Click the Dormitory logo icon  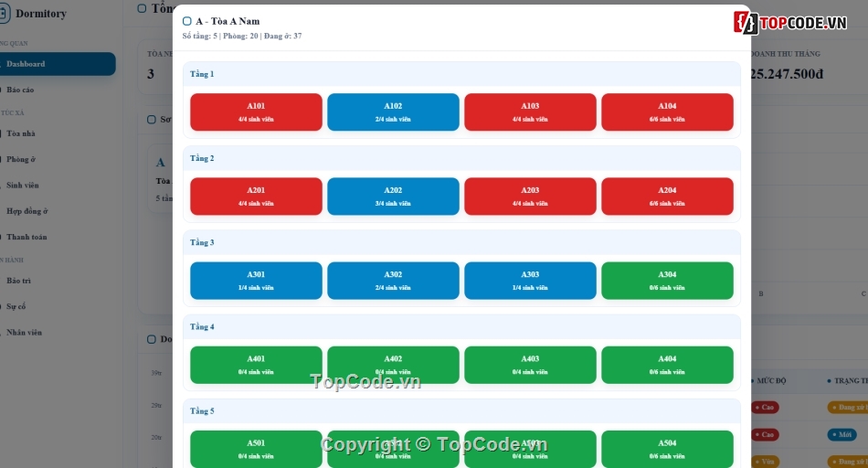[4, 14]
